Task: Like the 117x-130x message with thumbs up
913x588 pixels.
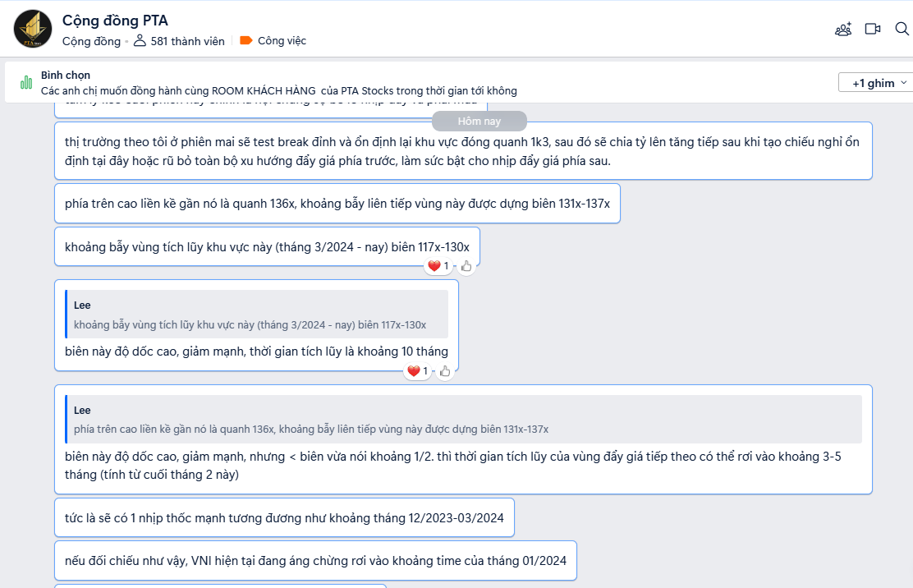Action: (x=466, y=266)
